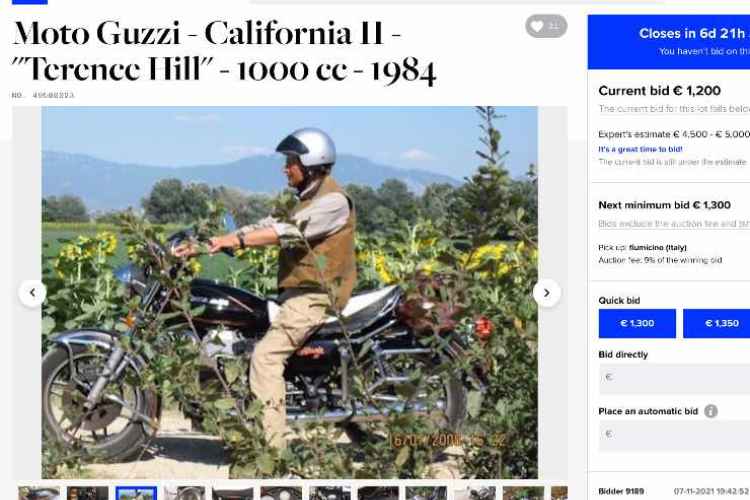Viewport: 750px width, 500px height.
Task: Select the second thumbnail in the strip
Action: [x=88, y=493]
